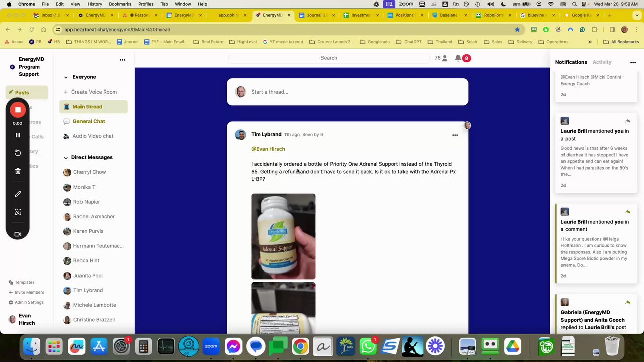Screen dimensions: 644x362
Task: Open Admin Settings
Action: point(26,302)
